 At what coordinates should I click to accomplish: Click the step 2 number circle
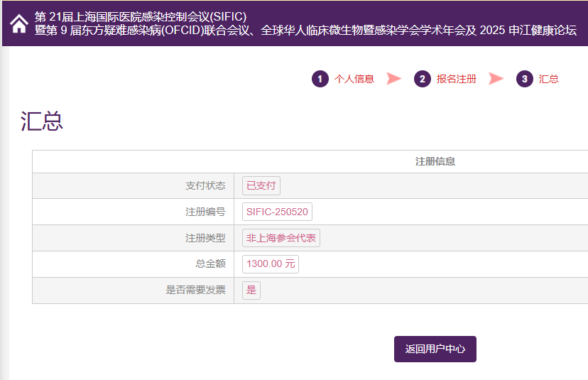pyautogui.click(x=423, y=79)
